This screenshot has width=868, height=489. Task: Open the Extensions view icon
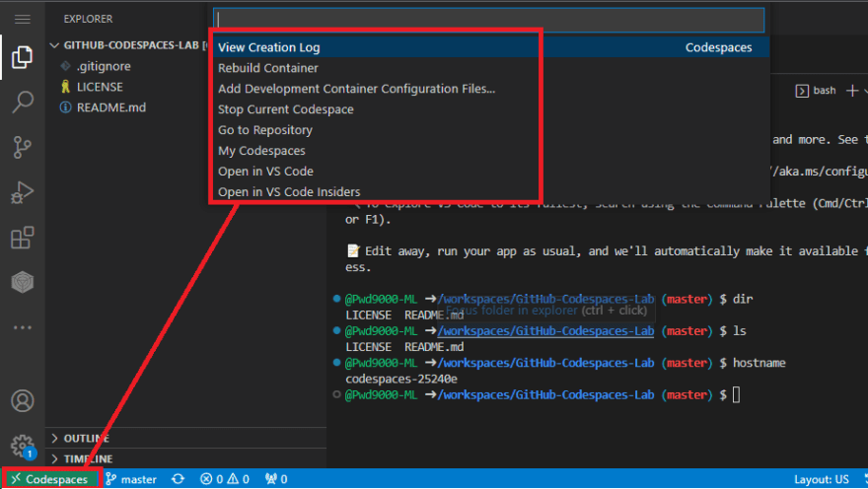(22, 238)
